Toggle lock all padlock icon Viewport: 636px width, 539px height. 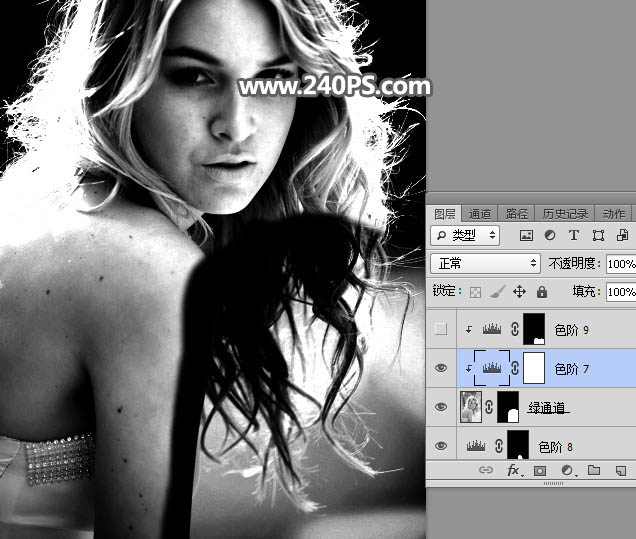click(x=542, y=292)
